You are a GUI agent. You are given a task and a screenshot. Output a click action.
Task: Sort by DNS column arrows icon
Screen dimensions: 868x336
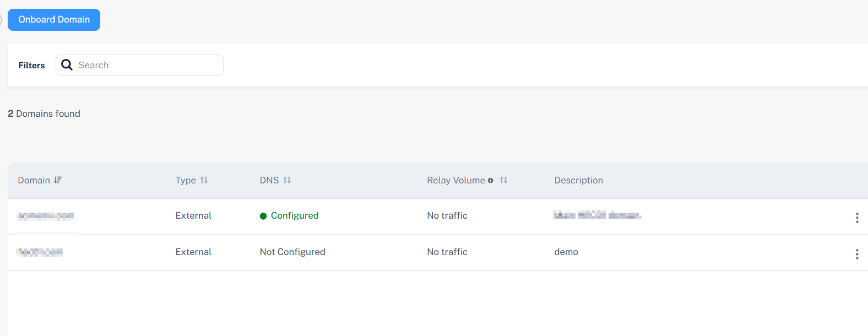(x=287, y=180)
